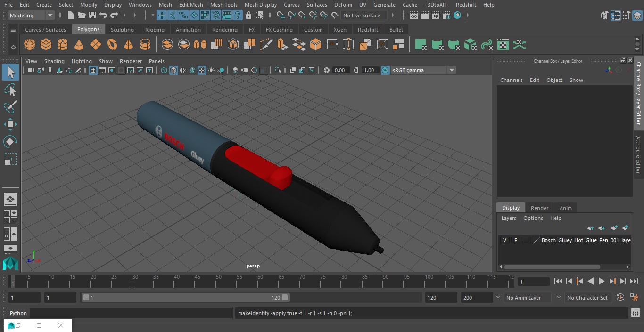Click frame 60 on the time slider
Image resolution: width=644 pixels, height=332 pixels.
(x=260, y=281)
